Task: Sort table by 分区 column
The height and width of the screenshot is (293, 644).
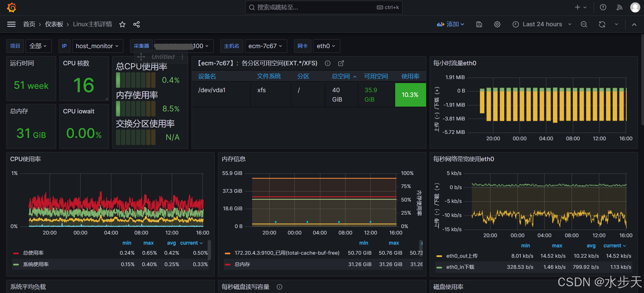Action: (303, 76)
